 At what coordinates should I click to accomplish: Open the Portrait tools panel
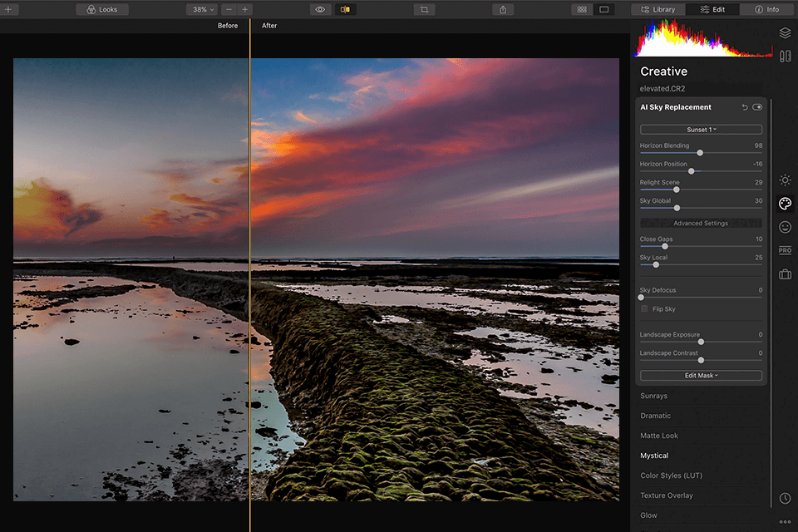pyautogui.click(x=785, y=226)
